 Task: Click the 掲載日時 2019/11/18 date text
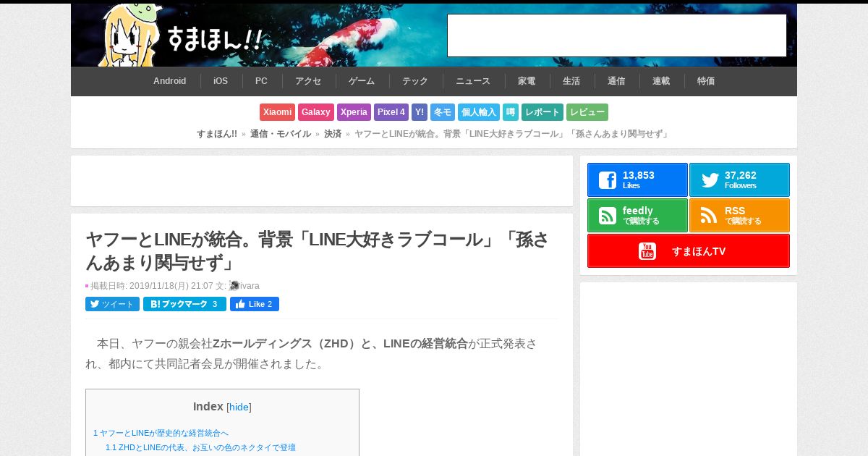[x=152, y=286]
